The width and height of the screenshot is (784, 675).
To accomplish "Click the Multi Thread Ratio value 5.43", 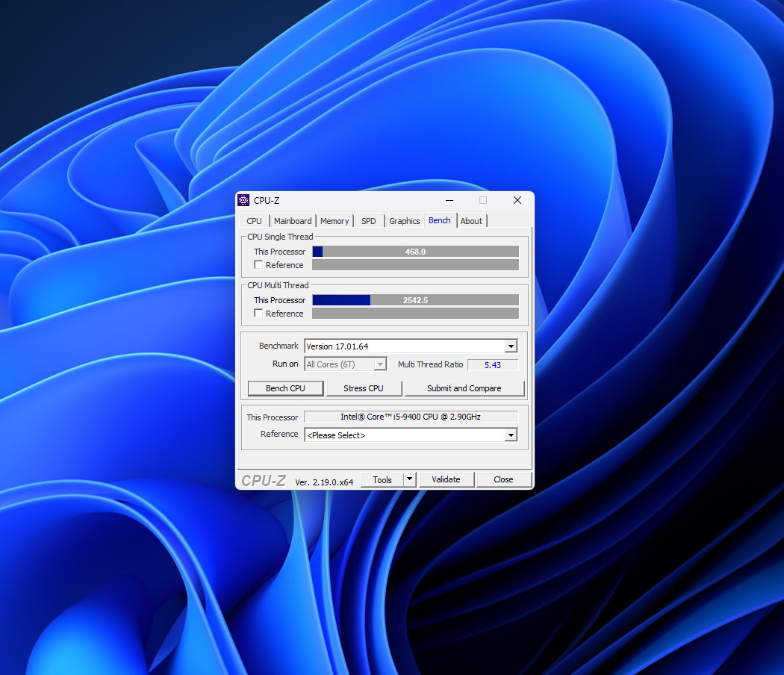I will pyautogui.click(x=493, y=365).
